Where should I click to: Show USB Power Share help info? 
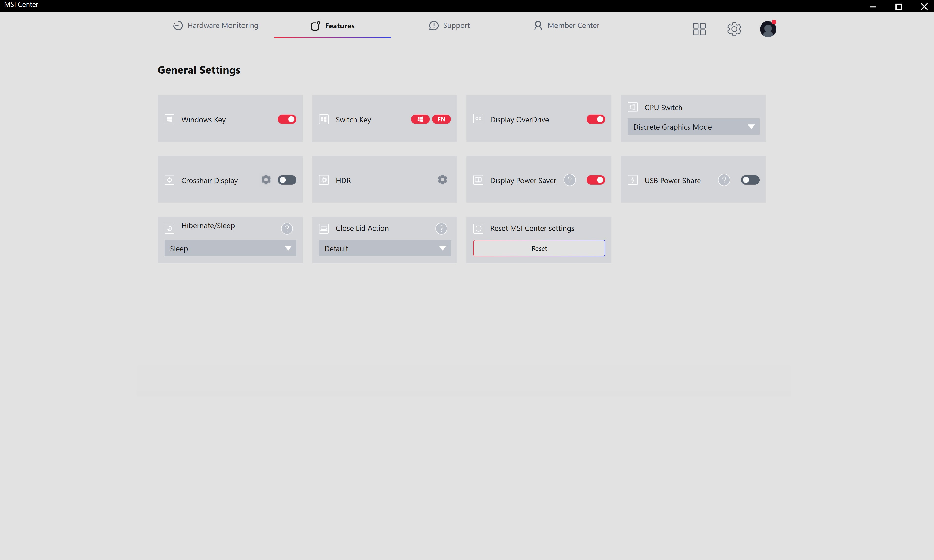(724, 180)
